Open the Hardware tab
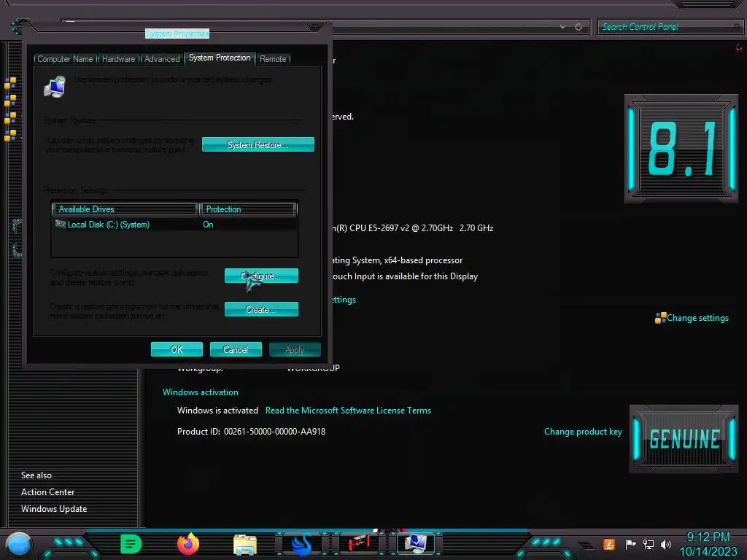The image size is (747, 560). pyautogui.click(x=118, y=59)
